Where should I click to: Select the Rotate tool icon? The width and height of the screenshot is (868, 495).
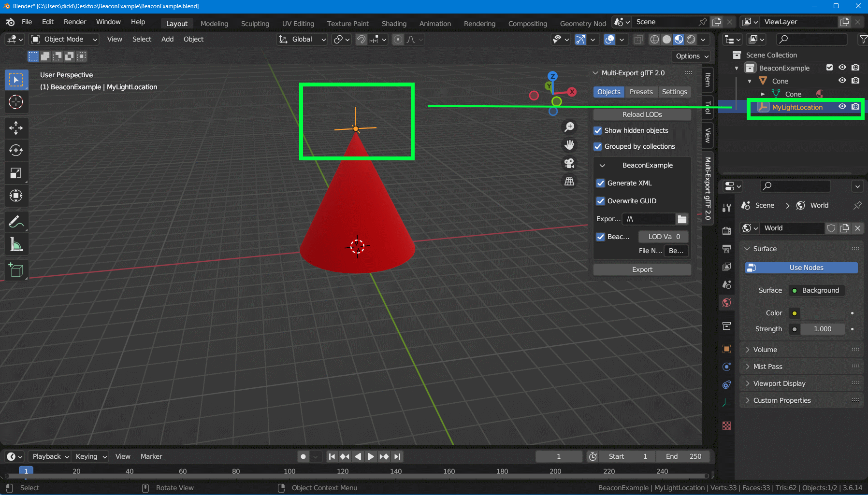coord(16,151)
